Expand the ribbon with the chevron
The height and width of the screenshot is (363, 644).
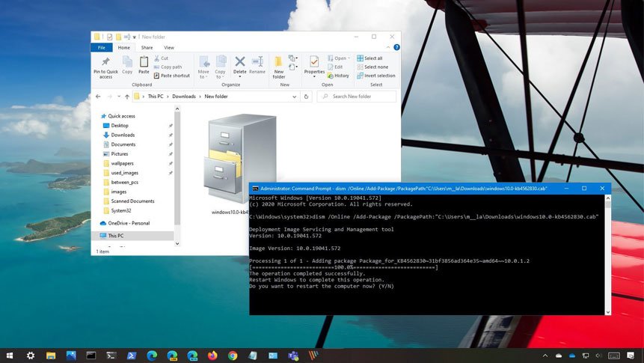pos(389,47)
